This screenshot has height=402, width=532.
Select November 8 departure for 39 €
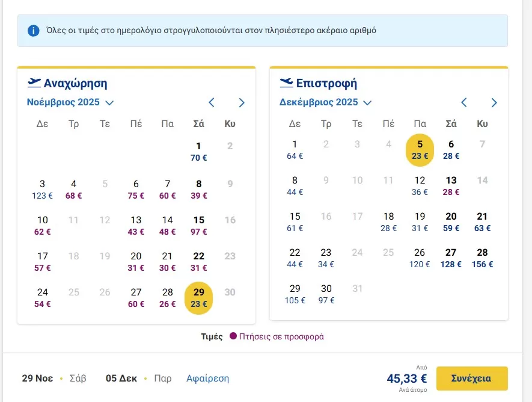[x=199, y=189]
